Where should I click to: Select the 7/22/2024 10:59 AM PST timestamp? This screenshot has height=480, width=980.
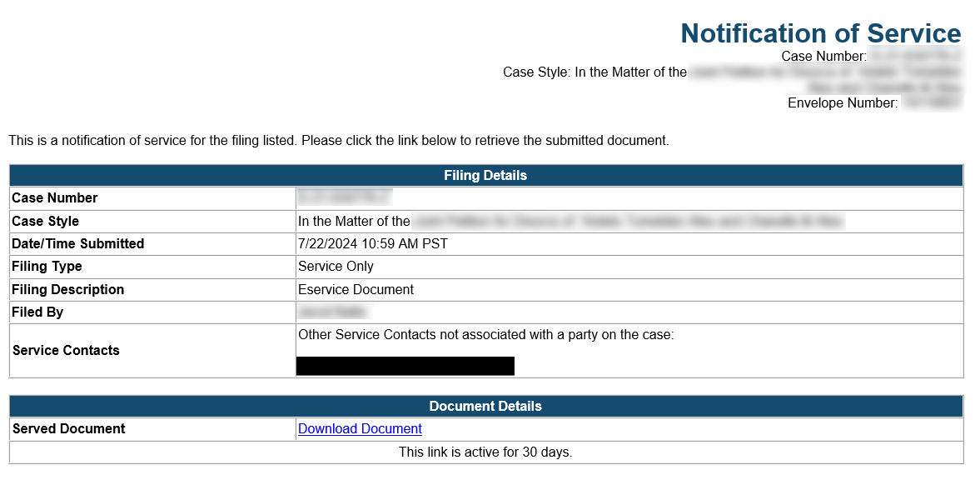tap(373, 244)
